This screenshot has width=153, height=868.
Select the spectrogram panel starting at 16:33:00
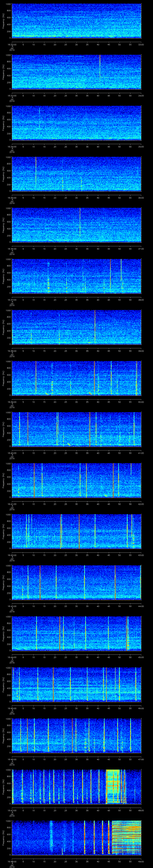[x=76, y=72]
